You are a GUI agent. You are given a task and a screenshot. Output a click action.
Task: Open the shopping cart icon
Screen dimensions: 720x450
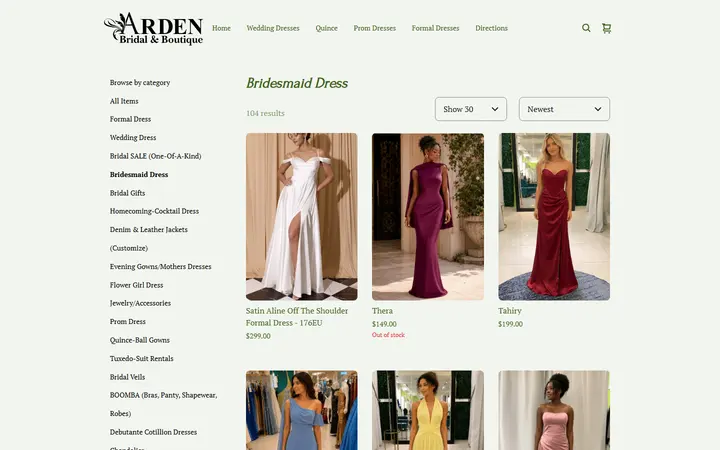[x=607, y=28]
